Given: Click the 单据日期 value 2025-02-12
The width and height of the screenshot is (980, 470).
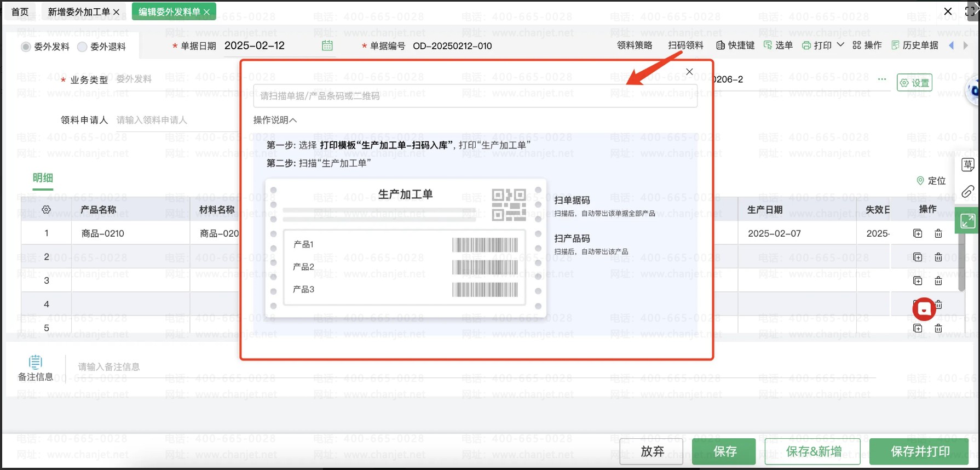Looking at the screenshot, I should point(255,45).
